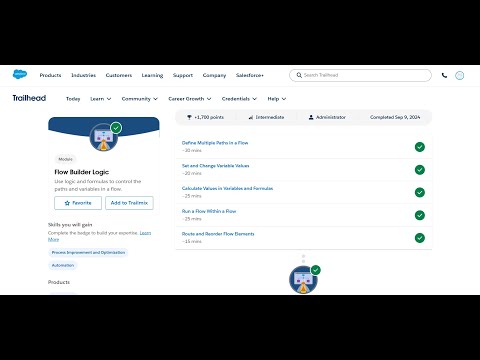480x360 pixels.
Task: Click the green check on the module badge
Action: pyautogui.click(x=116, y=128)
